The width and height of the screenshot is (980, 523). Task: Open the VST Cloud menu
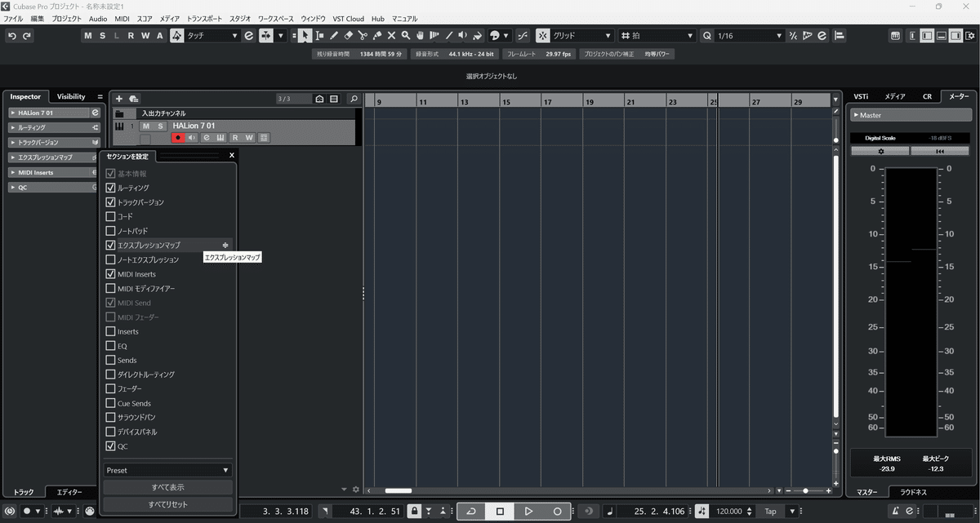click(349, 18)
